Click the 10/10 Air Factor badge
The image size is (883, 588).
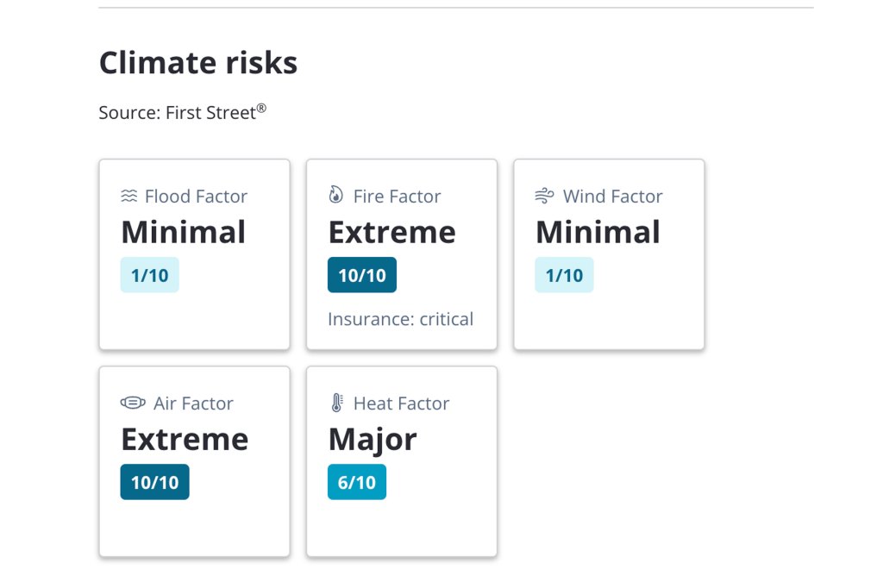coord(154,481)
